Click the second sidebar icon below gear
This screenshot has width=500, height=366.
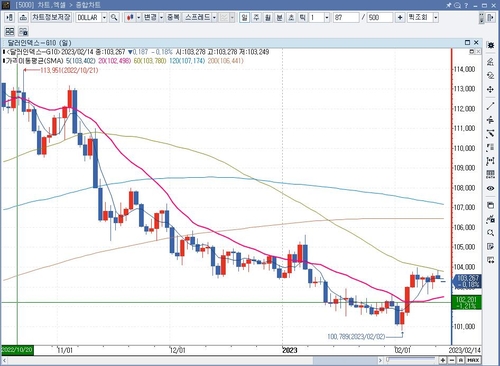[x=490, y=62]
